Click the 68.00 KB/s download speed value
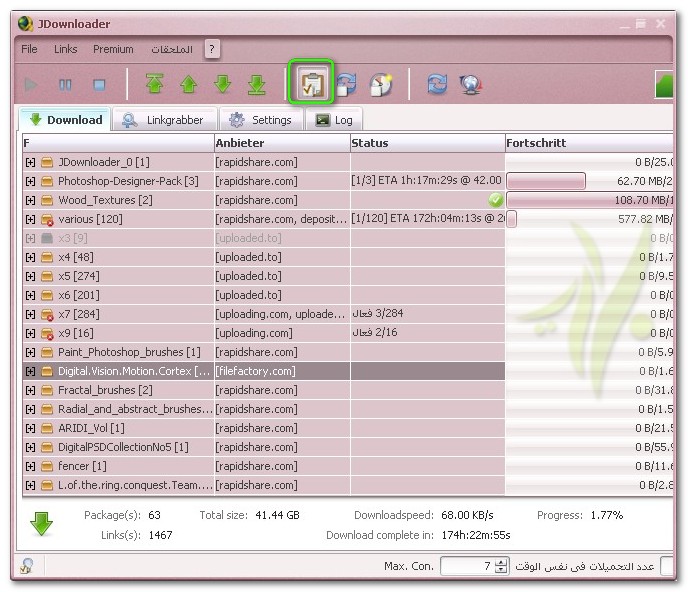Image resolution: width=688 pixels, height=592 pixels. (x=467, y=515)
